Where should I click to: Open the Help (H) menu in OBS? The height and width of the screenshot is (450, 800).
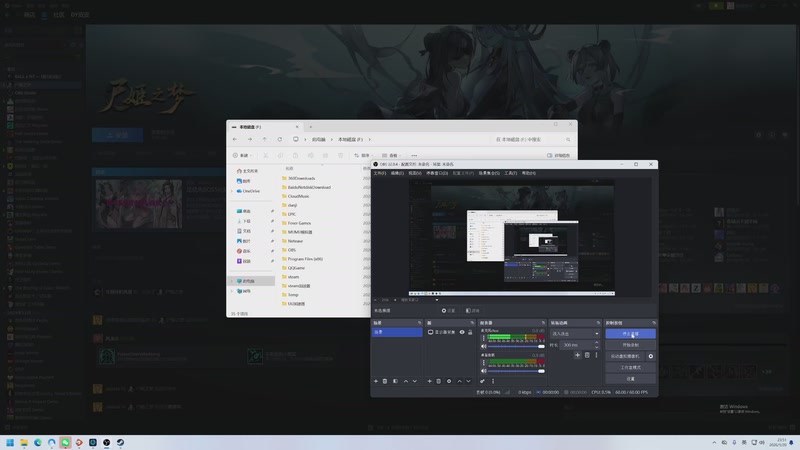click(x=529, y=173)
